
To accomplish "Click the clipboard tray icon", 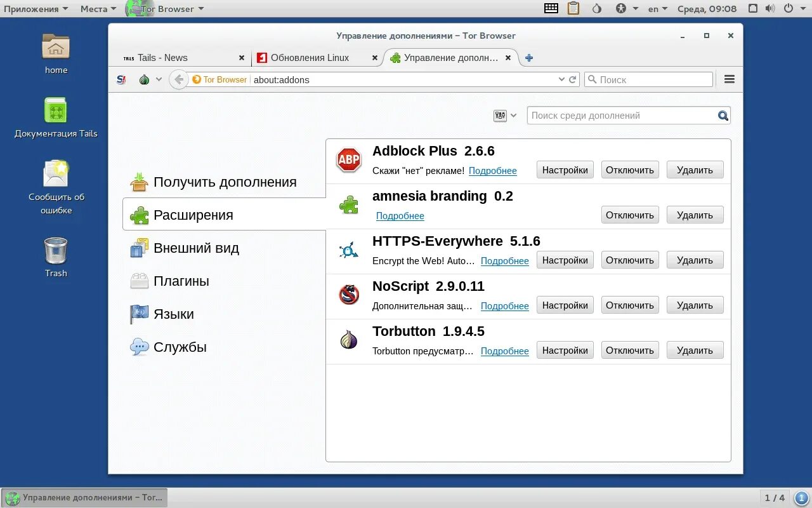I will point(573,8).
